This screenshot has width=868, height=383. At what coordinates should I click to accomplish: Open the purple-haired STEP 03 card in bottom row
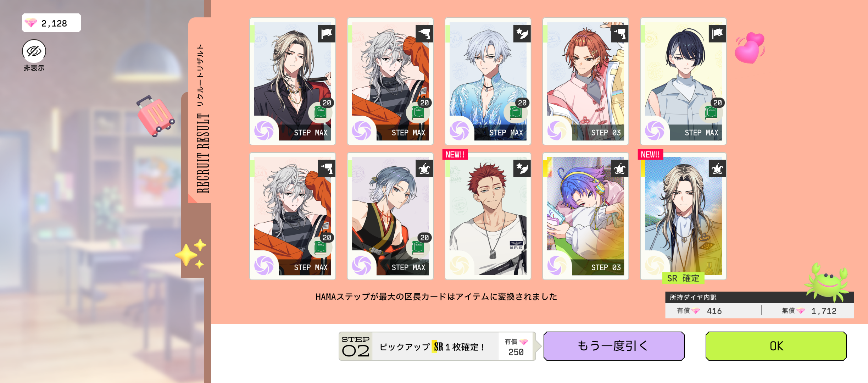coord(585,216)
